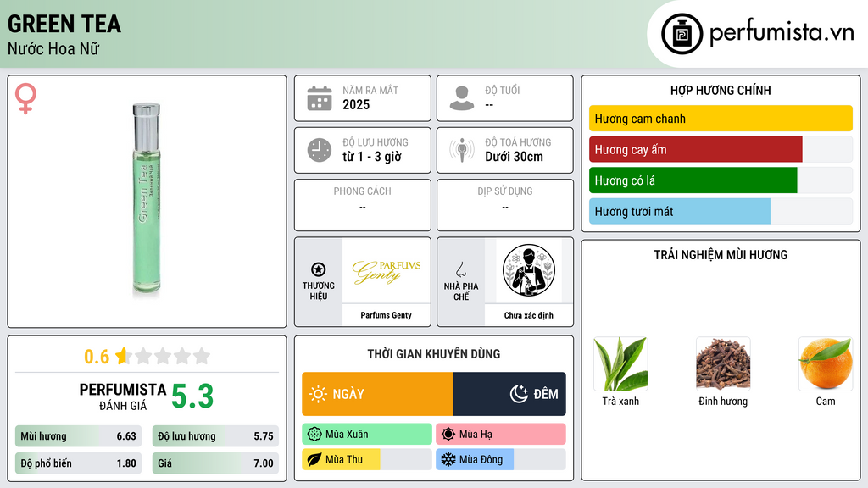Select the Ngày daytime segment
The width and height of the screenshot is (868, 488).
coord(377,394)
